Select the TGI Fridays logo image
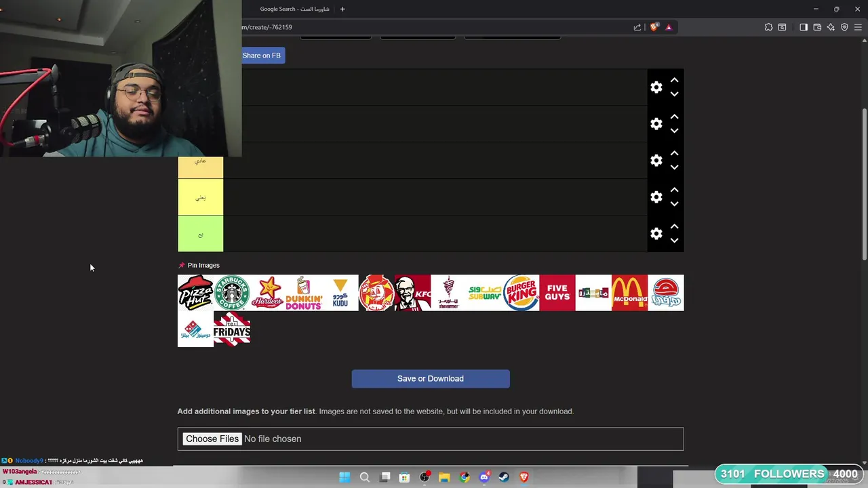 point(232,329)
